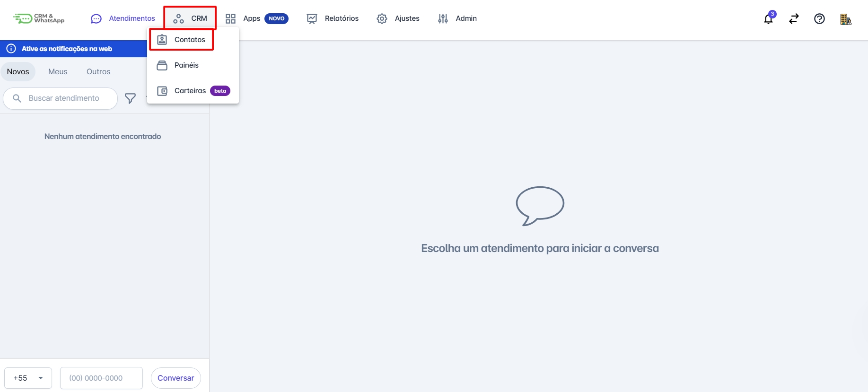Viewport: 868px width, 392px height.
Task: Click the NOVO badge next to Apps
Action: click(277, 18)
